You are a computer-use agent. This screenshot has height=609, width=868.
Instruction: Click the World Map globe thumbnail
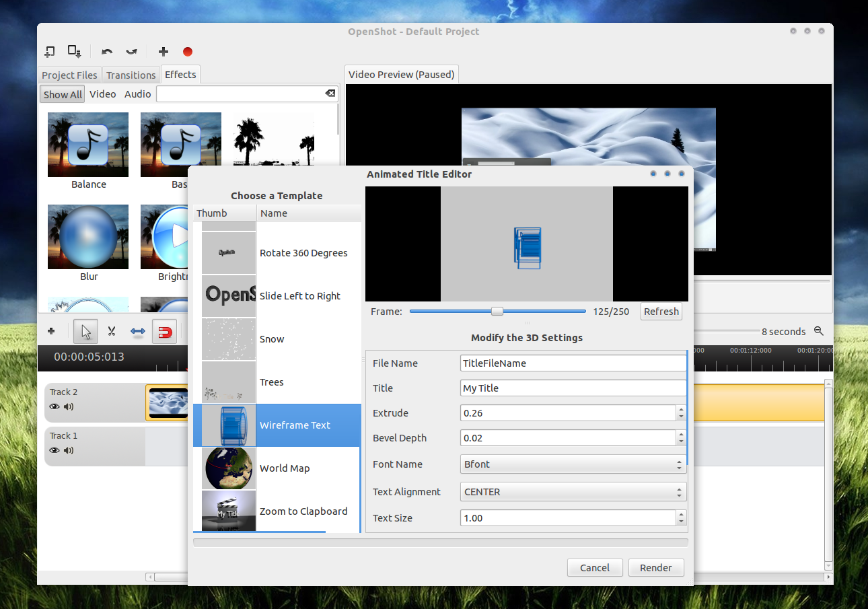pyautogui.click(x=229, y=468)
